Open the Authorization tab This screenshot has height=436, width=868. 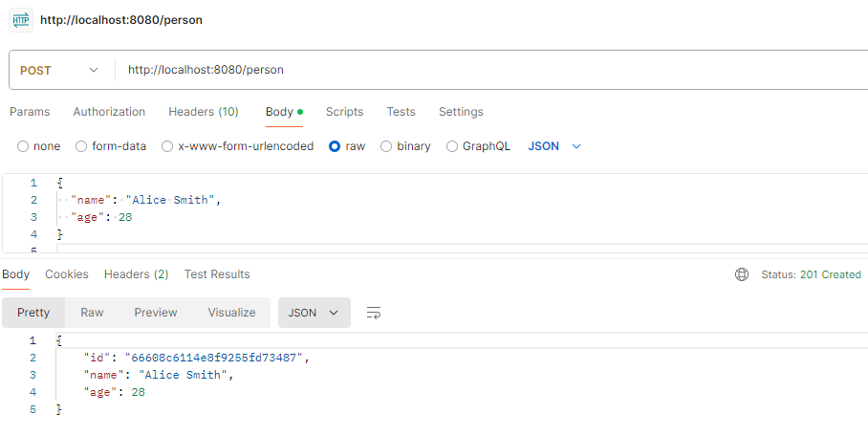(x=109, y=112)
